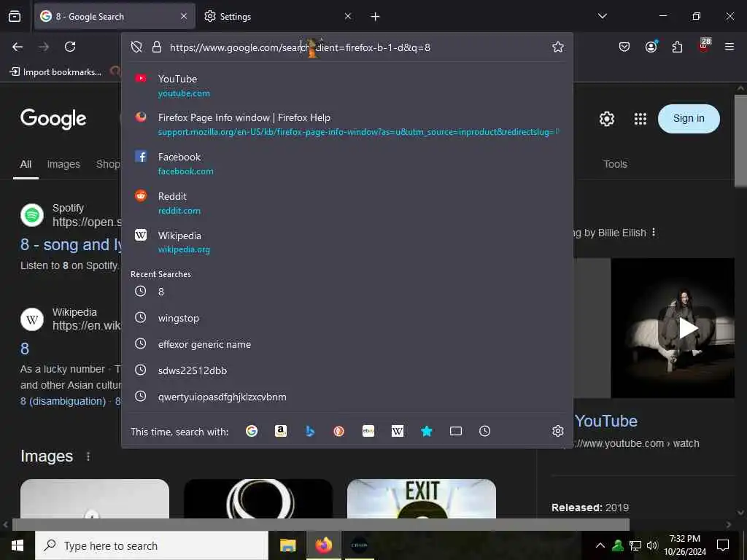Screen dimensions: 747x560
Task: Search bookmarks via the blue star icon
Action: pyautogui.click(x=426, y=432)
